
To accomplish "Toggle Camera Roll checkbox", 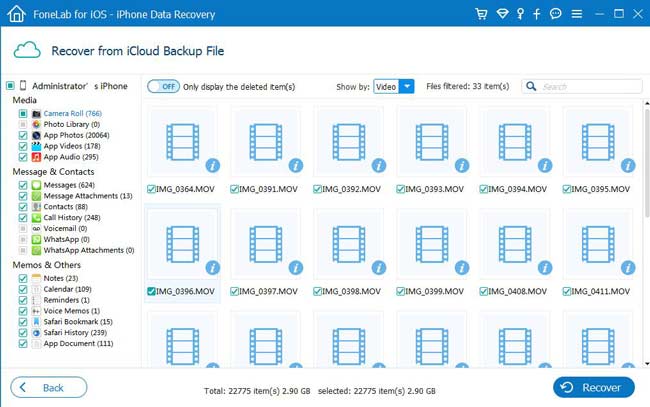I will (23, 113).
